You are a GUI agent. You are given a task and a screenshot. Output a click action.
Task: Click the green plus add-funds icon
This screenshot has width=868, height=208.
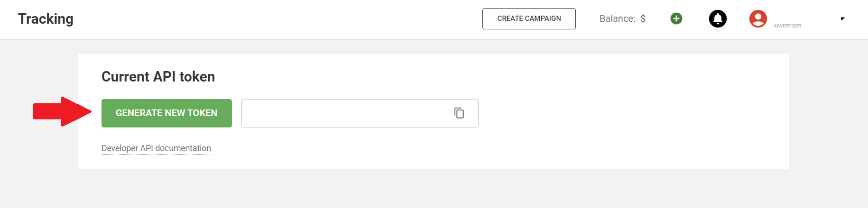(x=676, y=18)
